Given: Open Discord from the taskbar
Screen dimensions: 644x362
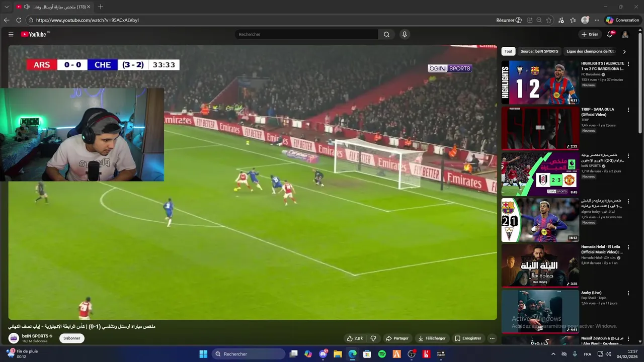Looking at the screenshot, I should [323, 354].
